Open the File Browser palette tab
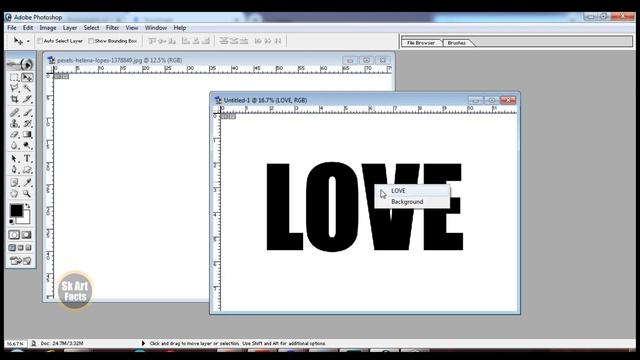640x360 pixels. point(421,43)
